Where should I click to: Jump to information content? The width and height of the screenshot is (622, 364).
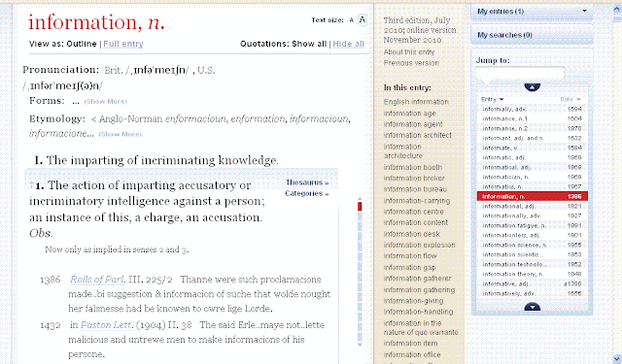(415, 223)
